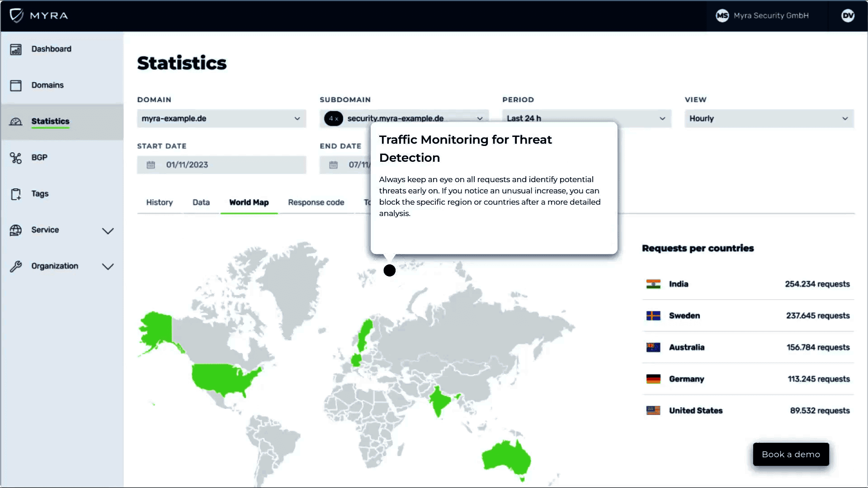Select India row in requests list
This screenshot has width=868, height=488.
click(x=748, y=284)
